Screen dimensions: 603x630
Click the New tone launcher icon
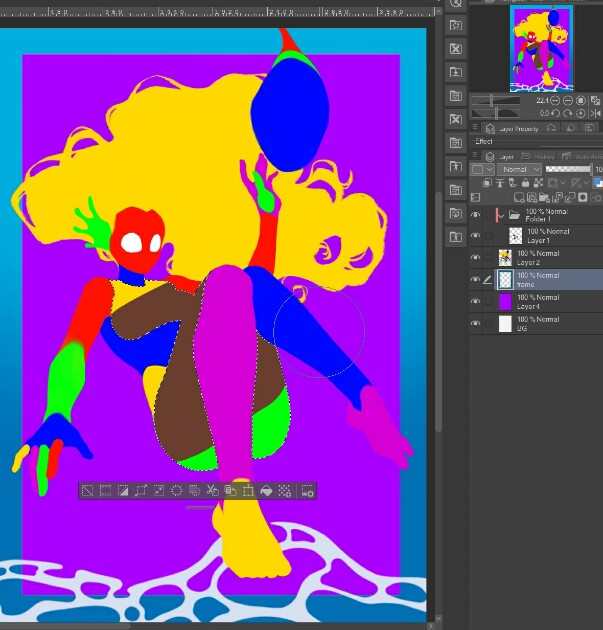point(284,491)
